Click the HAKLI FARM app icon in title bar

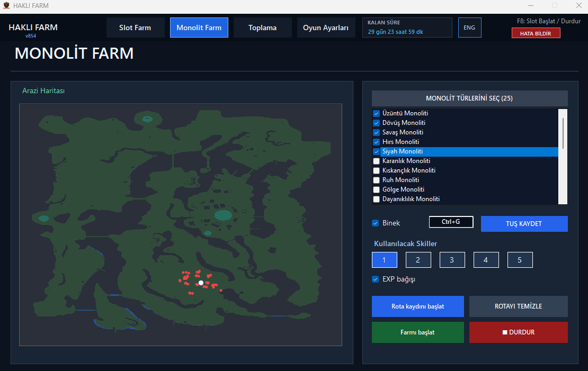(x=6, y=6)
